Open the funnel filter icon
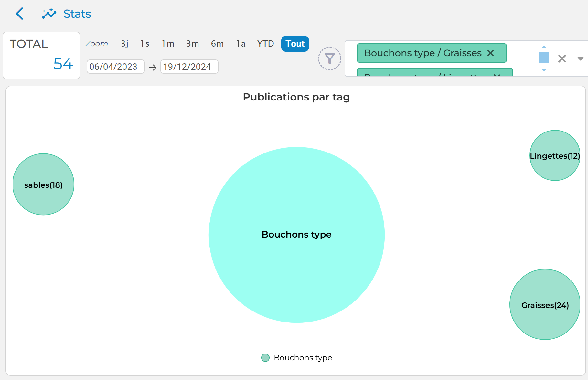Image resolution: width=588 pixels, height=380 pixels. [x=329, y=58]
